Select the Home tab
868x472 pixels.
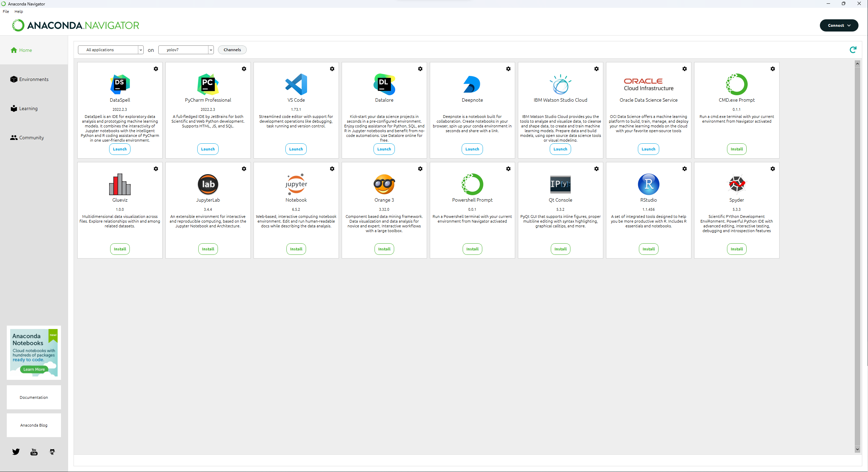[x=34, y=50]
